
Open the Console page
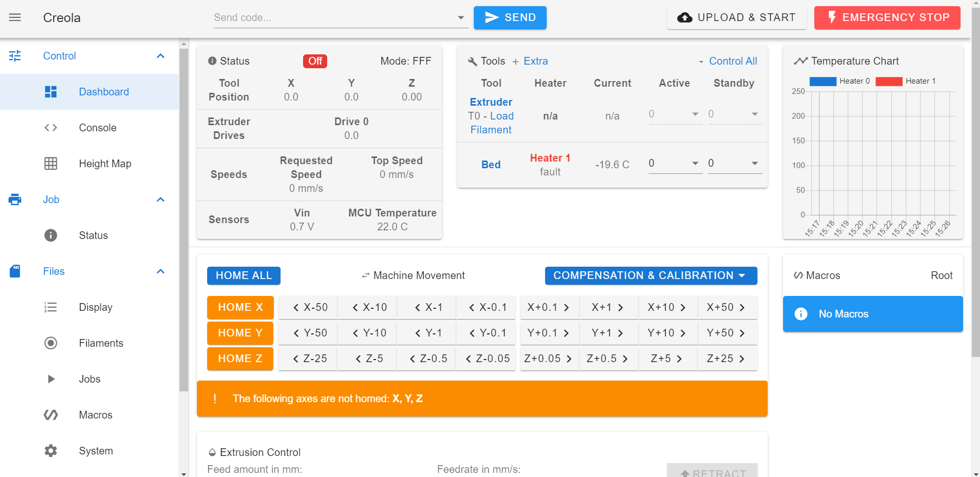(89, 128)
